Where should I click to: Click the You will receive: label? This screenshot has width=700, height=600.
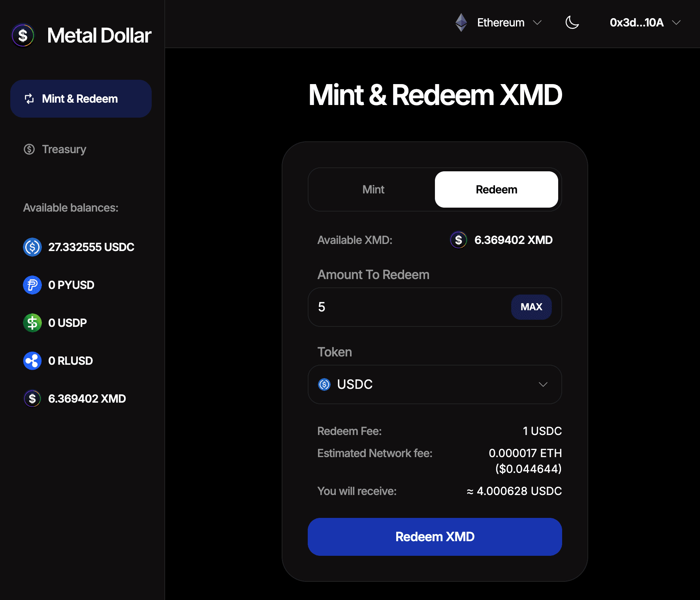coord(357,491)
